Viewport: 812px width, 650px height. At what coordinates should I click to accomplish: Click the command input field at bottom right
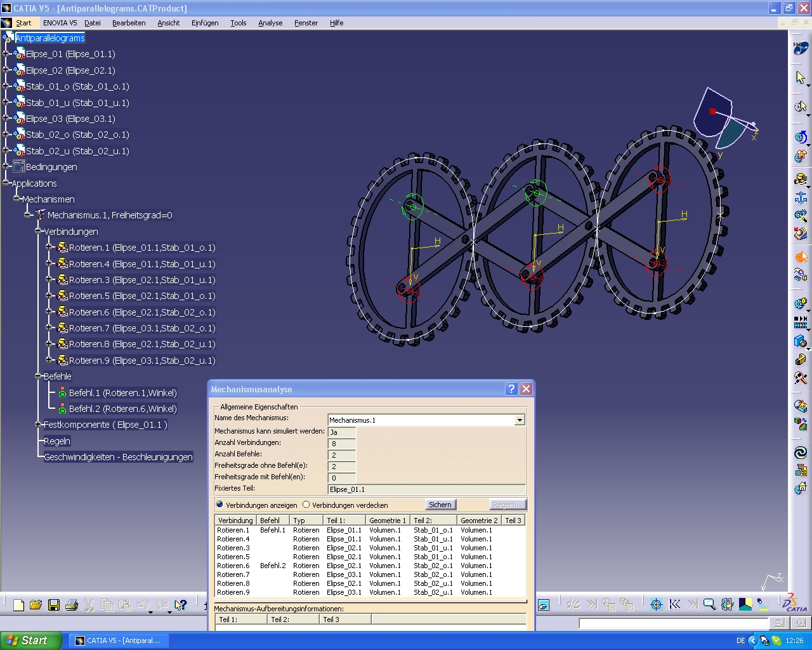(674, 623)
